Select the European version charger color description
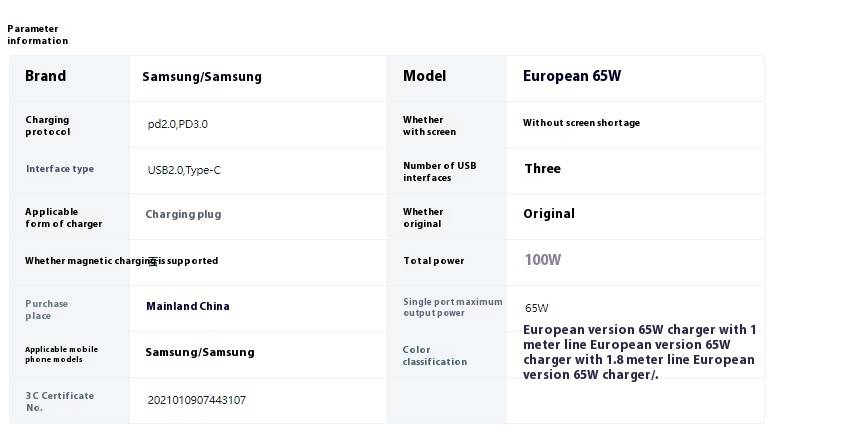This screenshot has height=439, width=843. click(x=640, y=352)
